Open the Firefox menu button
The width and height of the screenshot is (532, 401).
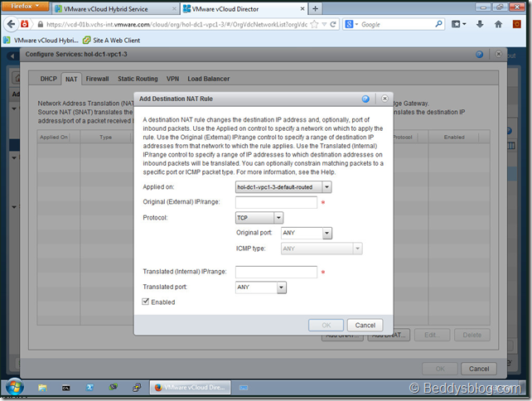click(25, 6)
